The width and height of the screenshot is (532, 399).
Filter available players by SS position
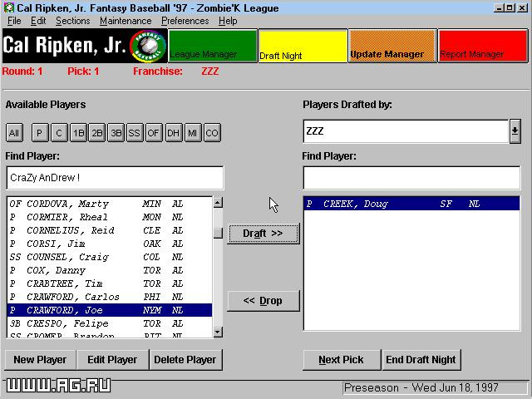pos(135,133)
